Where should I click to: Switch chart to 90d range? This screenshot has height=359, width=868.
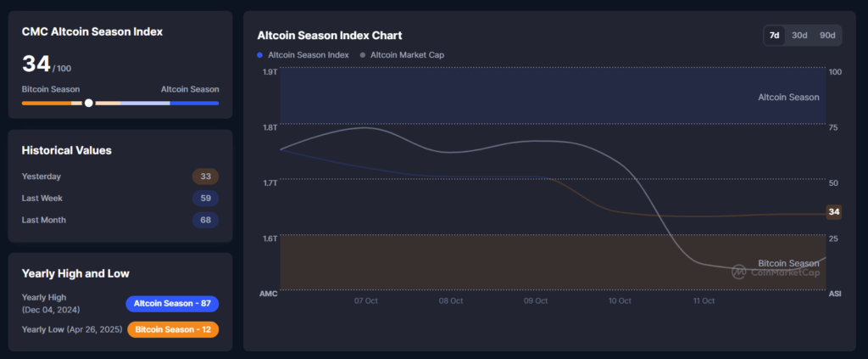click(826, 36)
